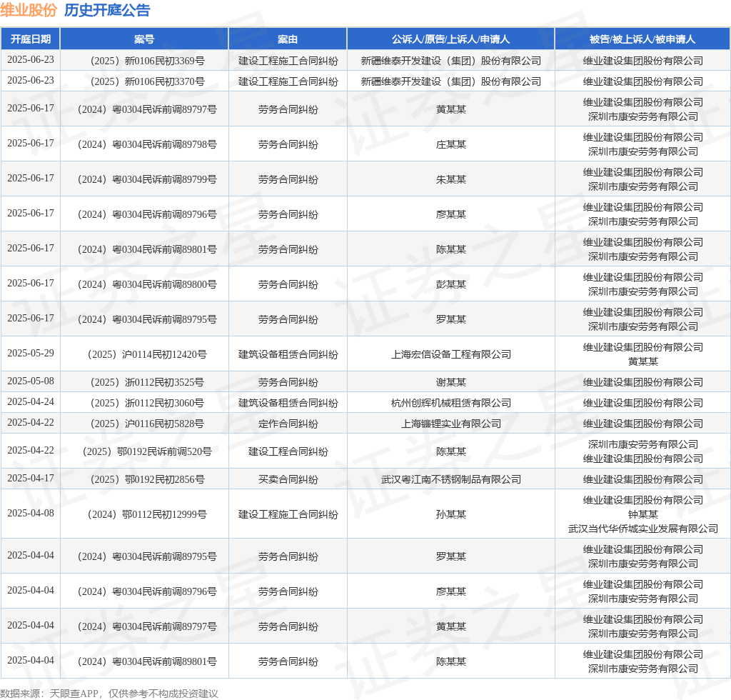Click the 维业股份 title text

[x=29, y=10]
